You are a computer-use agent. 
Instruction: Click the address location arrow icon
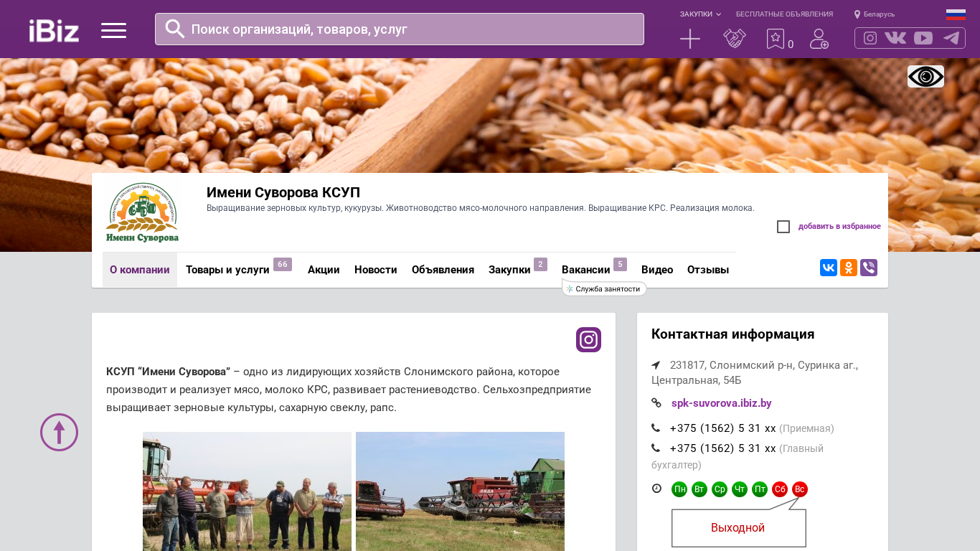[656, 364]
